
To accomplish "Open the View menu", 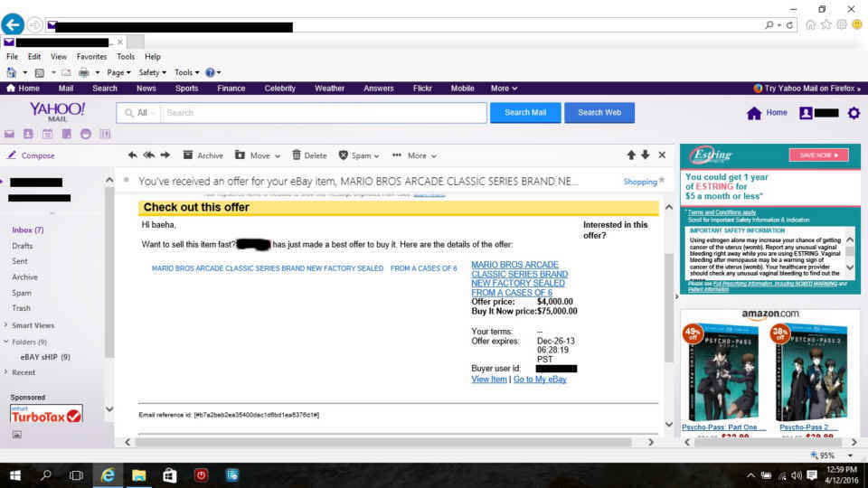I will point(59,56).
